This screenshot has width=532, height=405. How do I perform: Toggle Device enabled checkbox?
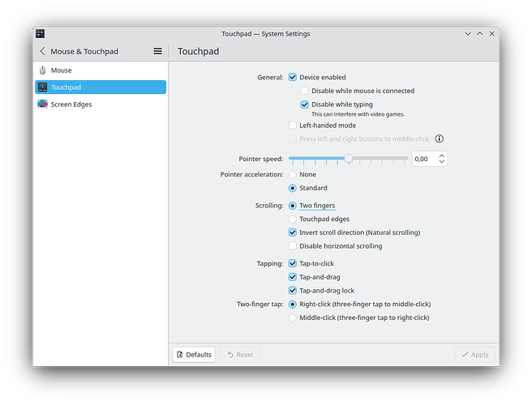click(x=293, y=77)
